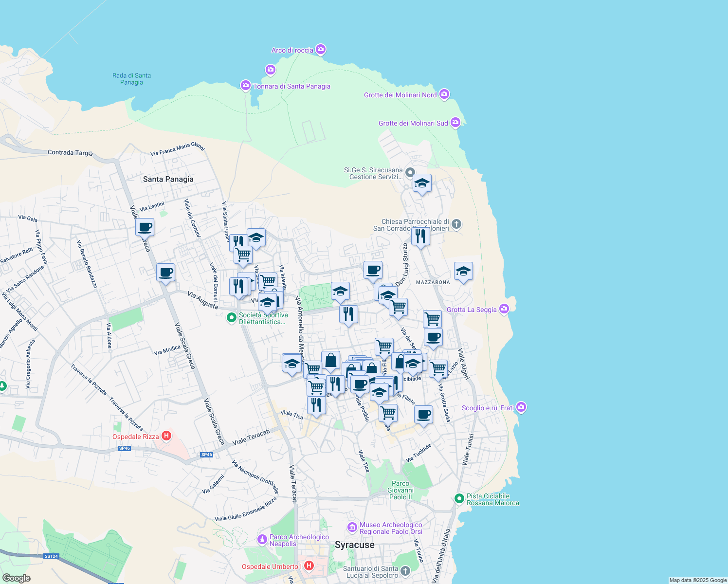Click Museo Archeologico Paolo Orsi museum icon

tap(352, 528)
